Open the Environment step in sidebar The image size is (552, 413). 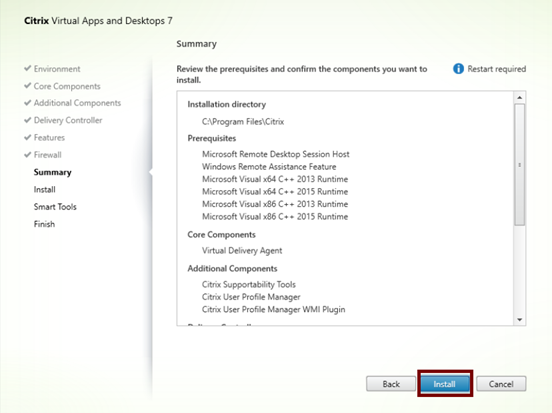(57, 69)
